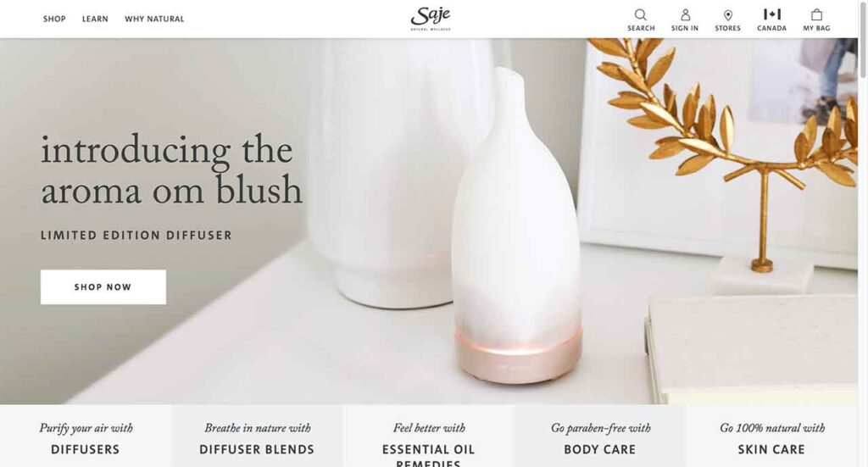Open the Essential Oil Remedies tile
Viewport: 868px width, 467px height.
point(428,436)
